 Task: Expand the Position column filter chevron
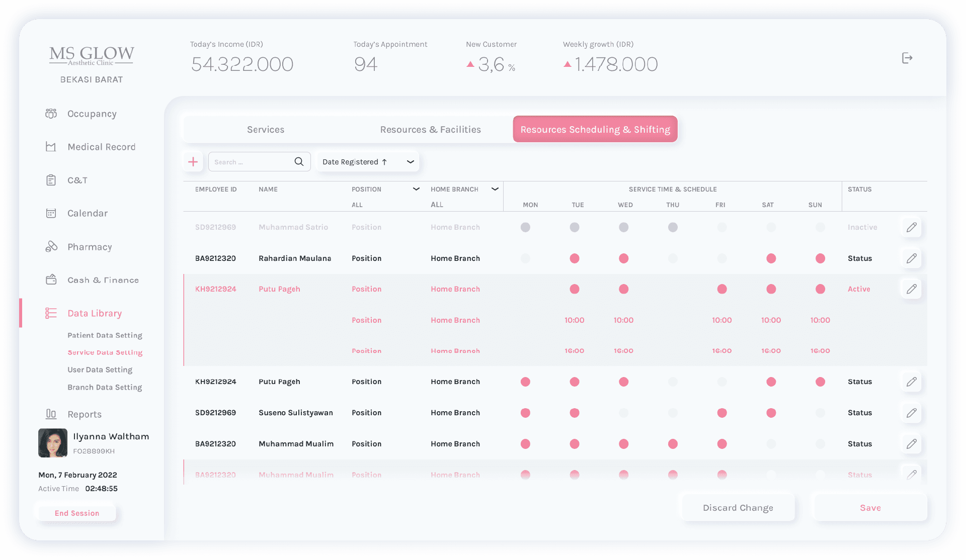(x=416, y=189)
